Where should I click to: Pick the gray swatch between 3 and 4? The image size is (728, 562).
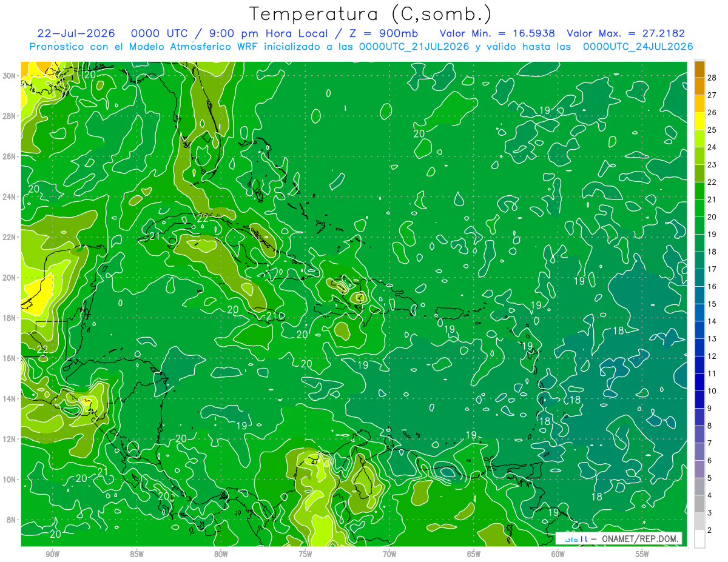point(699,504)
